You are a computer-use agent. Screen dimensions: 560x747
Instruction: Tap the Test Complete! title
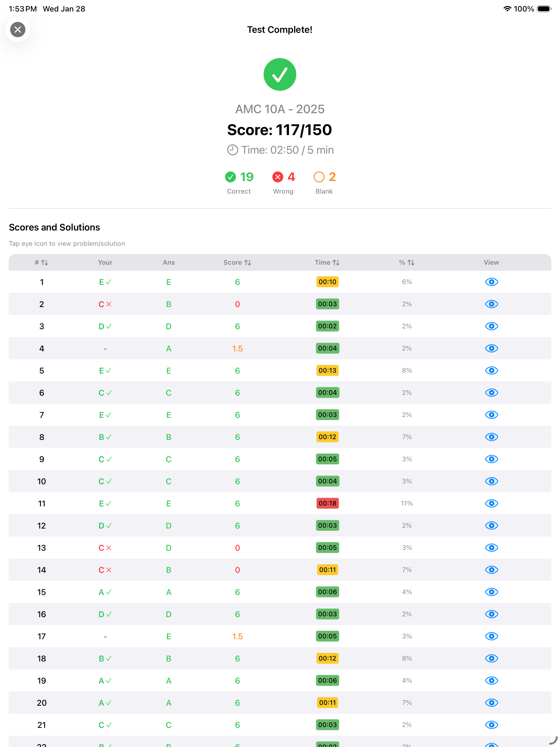click(280, 30)
